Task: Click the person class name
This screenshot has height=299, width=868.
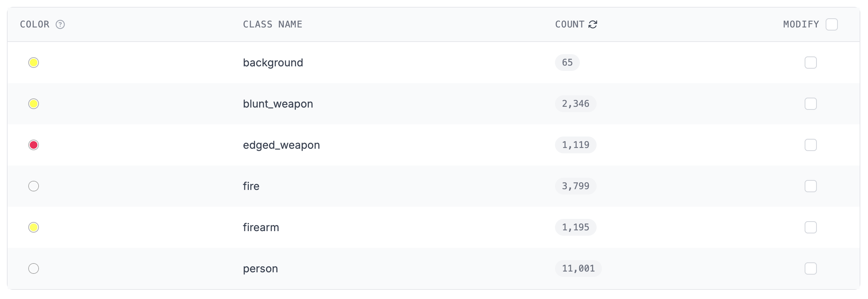Action: tap(260, 269)
